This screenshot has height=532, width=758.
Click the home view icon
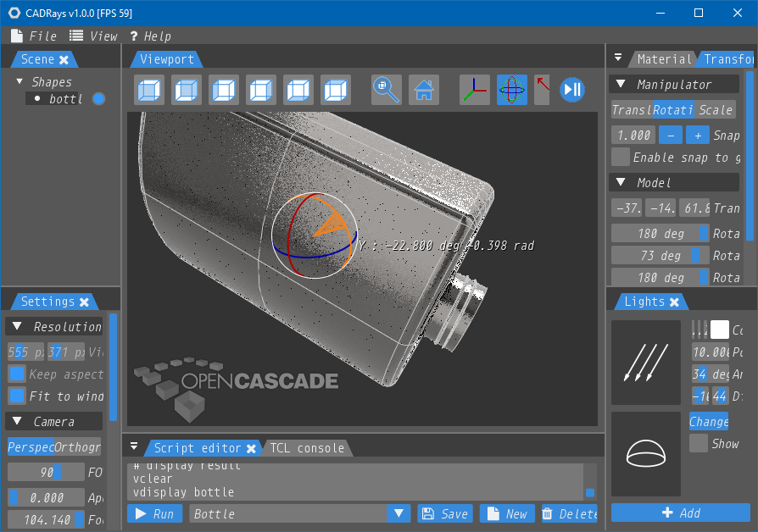pyautogui.click(x=424, y=90)
